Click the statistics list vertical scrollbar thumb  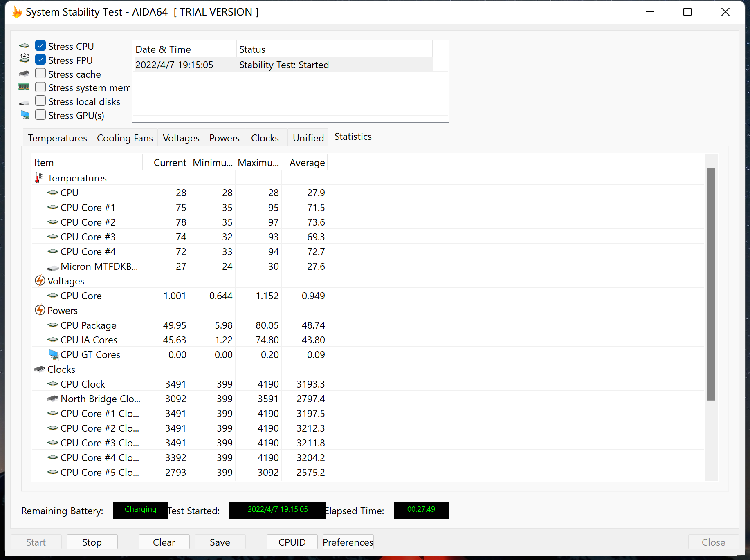click(712, 284)
